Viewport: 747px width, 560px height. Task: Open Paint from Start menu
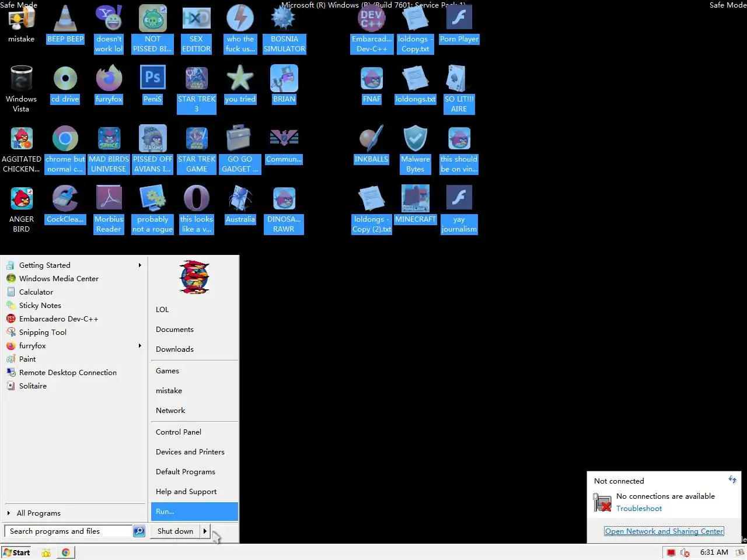click(x=75, y=359)
